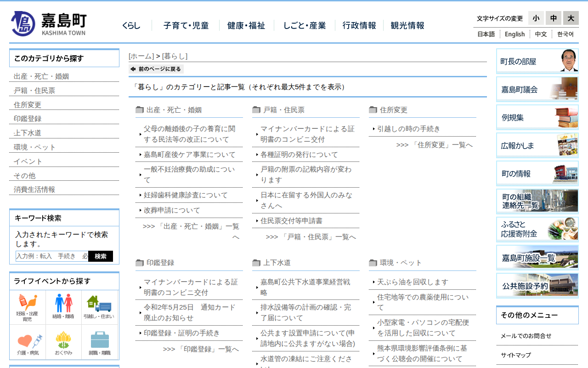The width and height of the screenshot is (588, 368).
Task: Open 町の情報 banner
Action: pyautogui.click(x=537, y=173)
